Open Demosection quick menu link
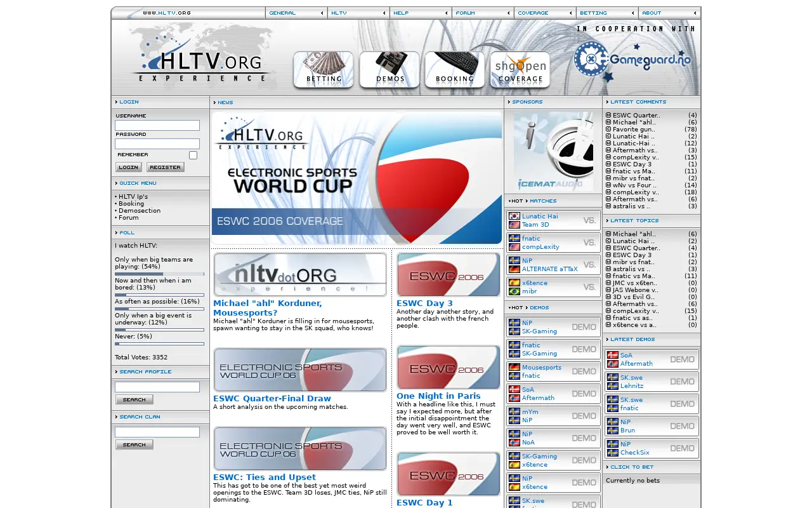 click(x=140, y=211)
